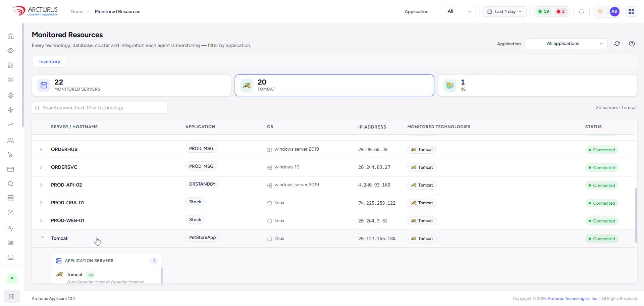Click the PetStoreApp application tag
644x306 pixels.
pos(202,237)
